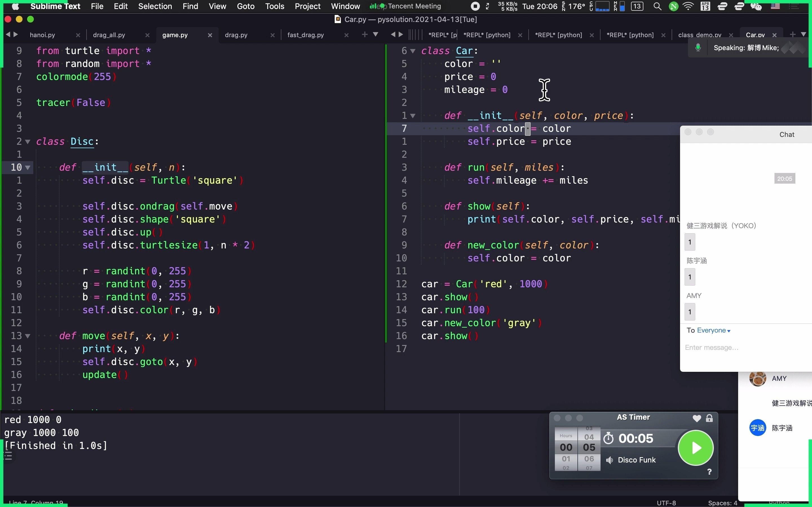Image resolution: width=812 pixels, height=507 pixels.
Task: Collapse the class Disc code fold
Action: tap(28, 141)
